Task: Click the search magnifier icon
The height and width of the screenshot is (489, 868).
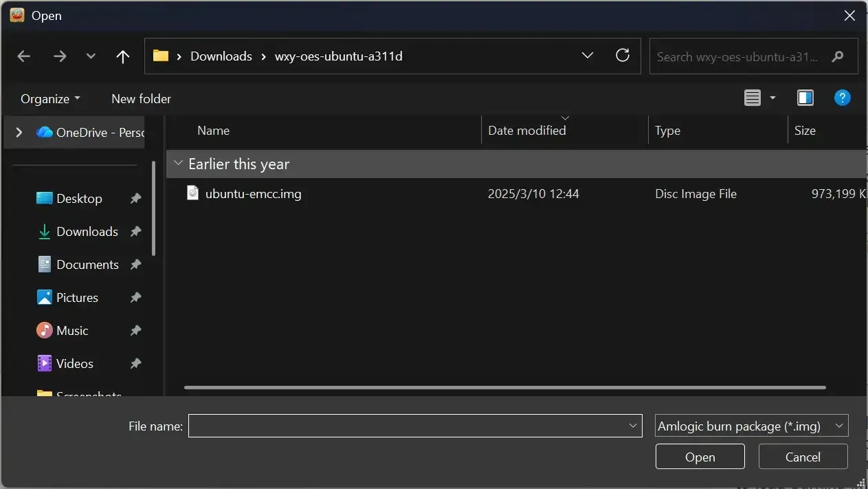Action: pos(837,56)
